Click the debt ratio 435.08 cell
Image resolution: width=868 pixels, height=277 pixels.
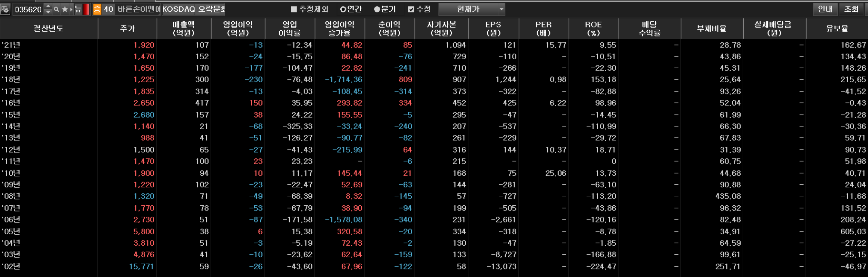tap(728, 196)
